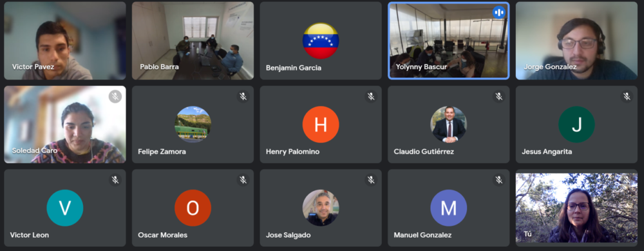This screenshot has height=251, width=644.
Task: Click muted mic icon on Felipe Zamora's tile
Action: [x=243, y=96]
